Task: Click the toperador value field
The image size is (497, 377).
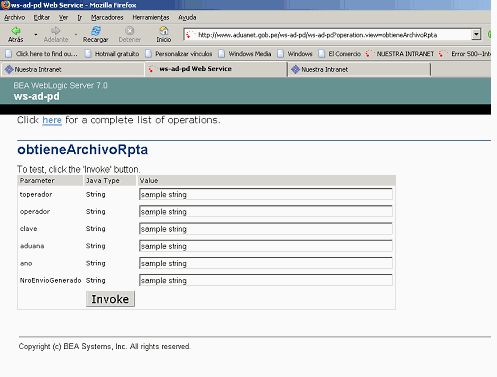Action: (x=266, y=194)
